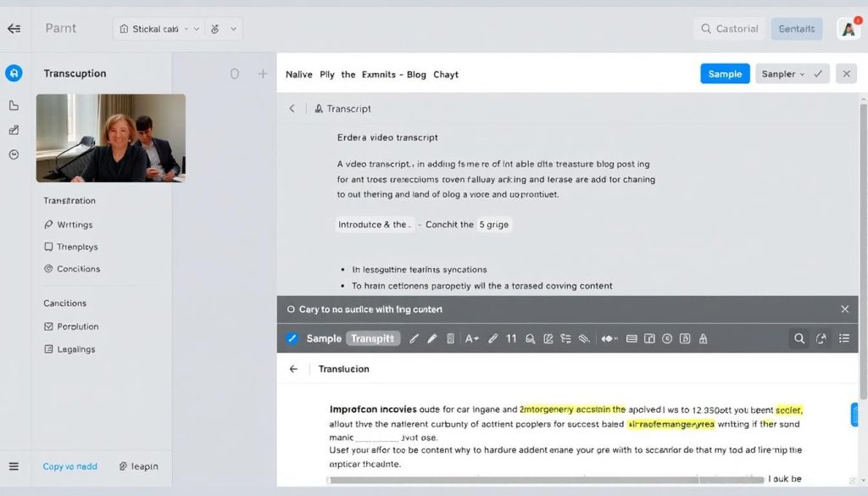The height and width of the screenshot is (496, 868).
Task: Open the Thenpltys panel from the sidebar
Action: click(47, 247)
